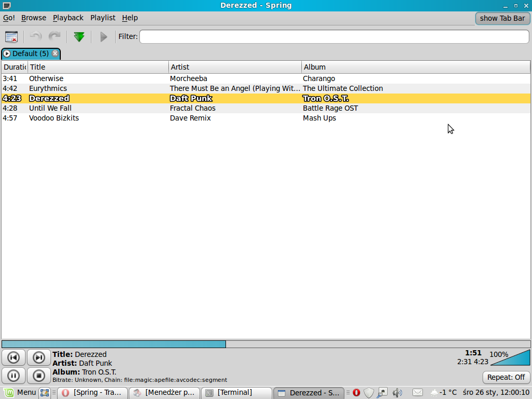Image resolution: width=532 pixels, height=399 pixels.
Task: Click the speaker volume tray icon
Action: [x=397, y=393]
